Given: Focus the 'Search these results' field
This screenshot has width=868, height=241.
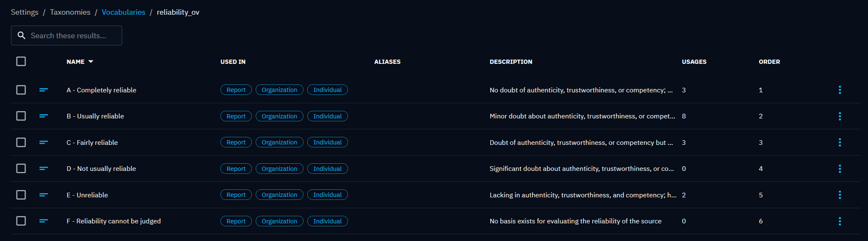Looking at the screenshot, I should [x=71, y=36].
